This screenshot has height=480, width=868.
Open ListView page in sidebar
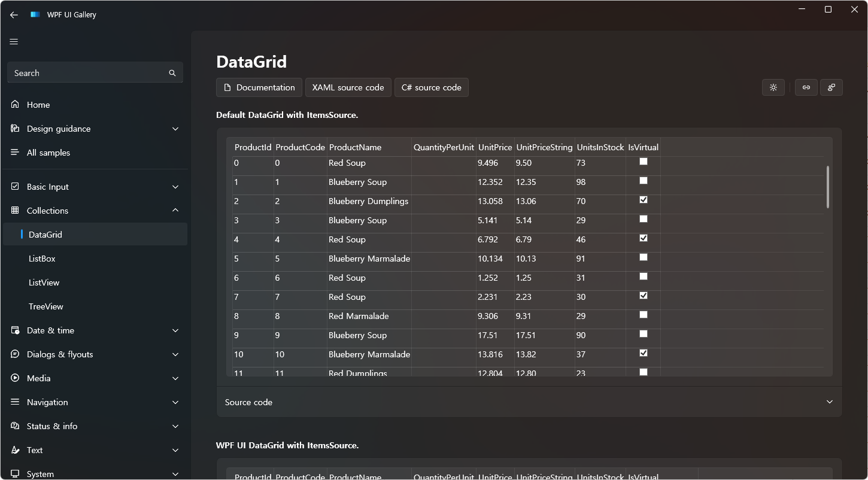coord(95,282)
